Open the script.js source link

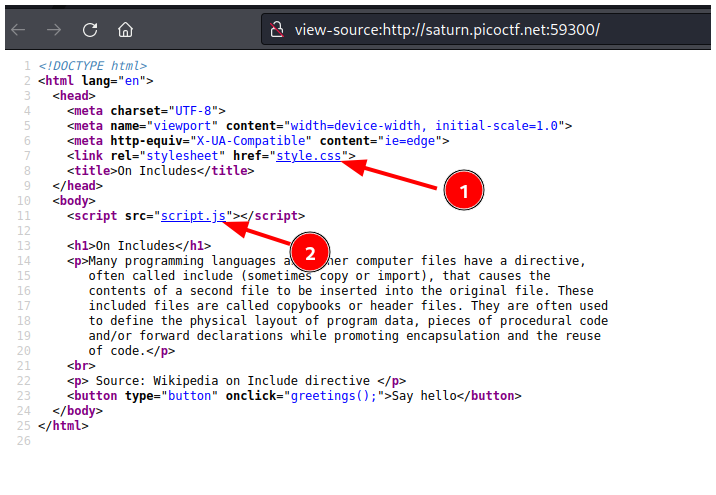click(194, 216)
